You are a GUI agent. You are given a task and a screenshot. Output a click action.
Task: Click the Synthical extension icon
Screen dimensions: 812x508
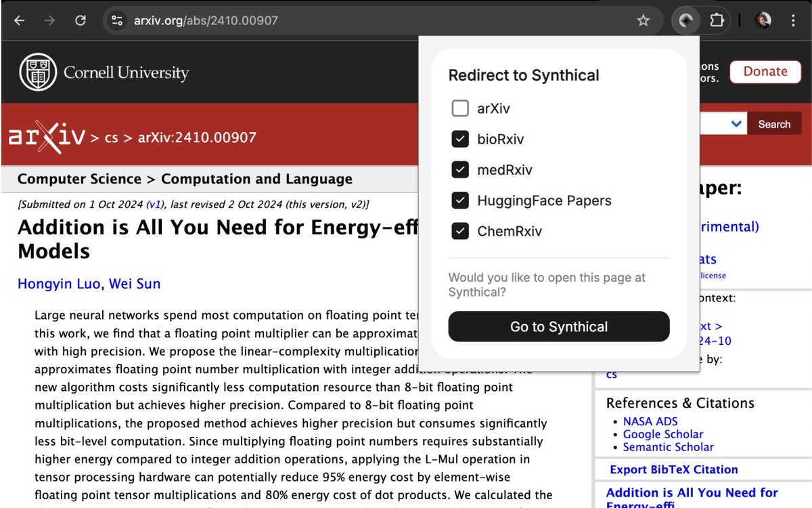click(685, 20)
